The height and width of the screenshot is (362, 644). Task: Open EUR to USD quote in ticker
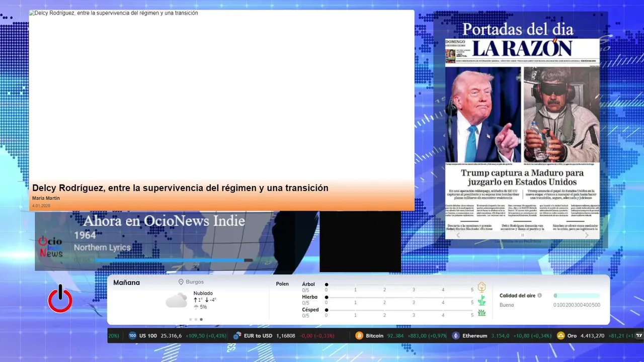point(284,335)
